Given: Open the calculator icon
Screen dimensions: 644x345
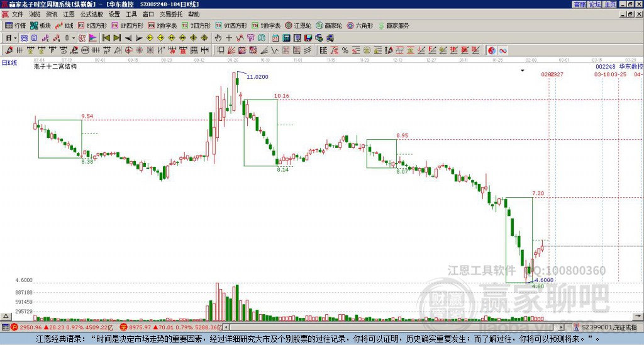Looking at the screenshot, I should coord(286,38).
